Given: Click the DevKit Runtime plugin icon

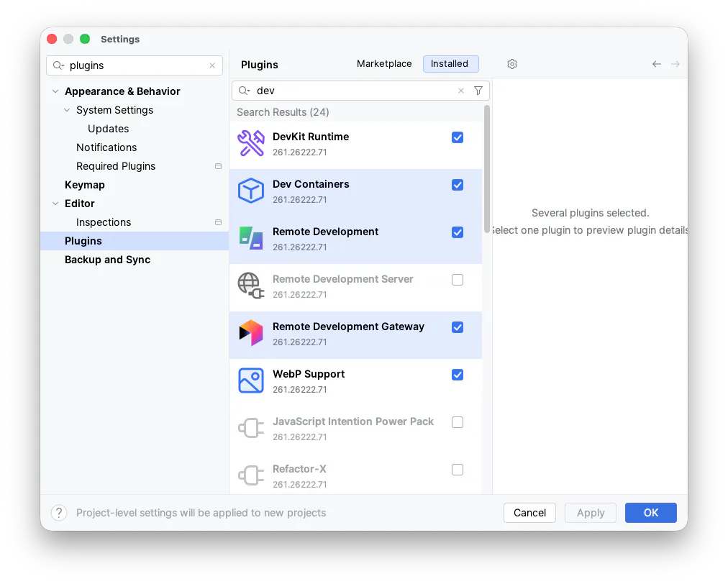Looking at the screenshot, I should click(251, 143).
